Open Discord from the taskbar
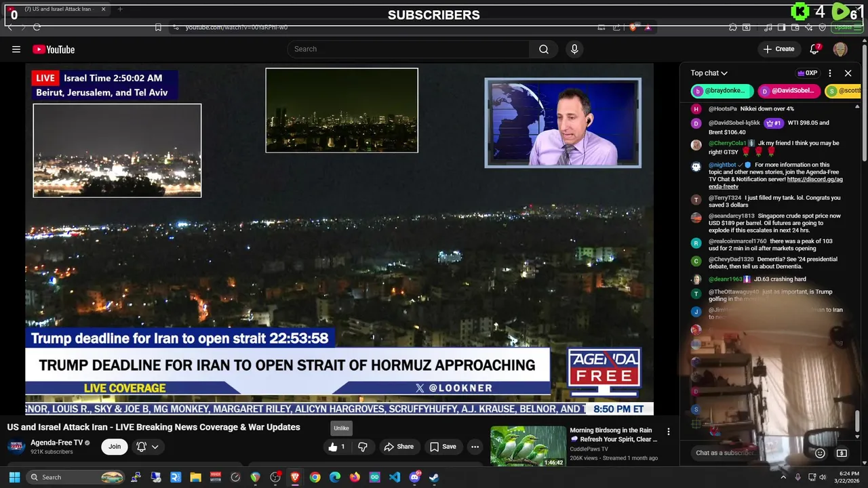 pyautogui.click(x=414, y=477)
